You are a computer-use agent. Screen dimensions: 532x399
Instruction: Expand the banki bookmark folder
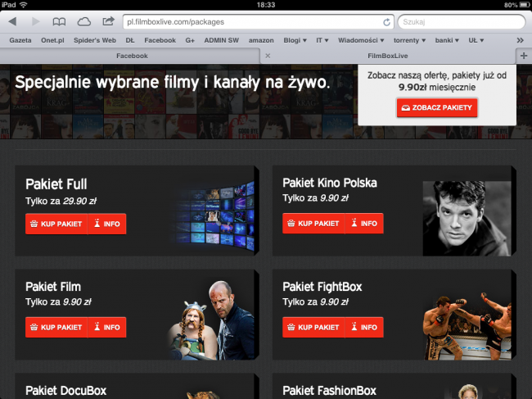click(447, 40)
